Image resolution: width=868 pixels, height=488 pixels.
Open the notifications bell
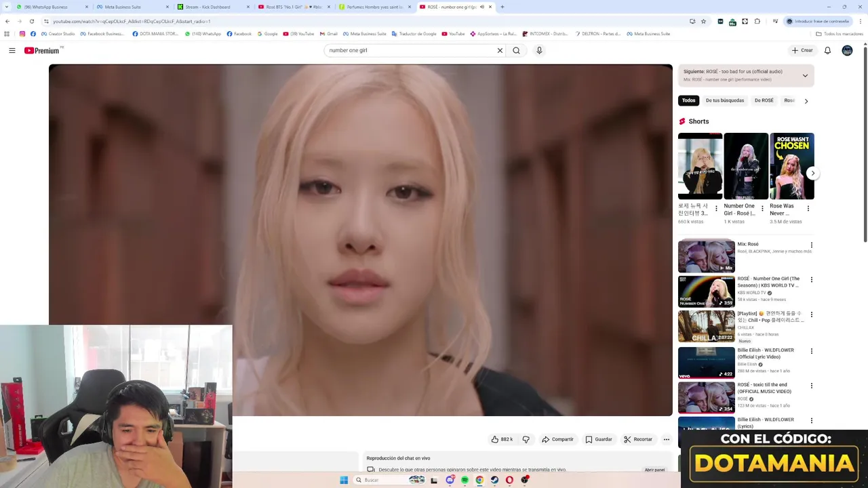click(827, 50)
